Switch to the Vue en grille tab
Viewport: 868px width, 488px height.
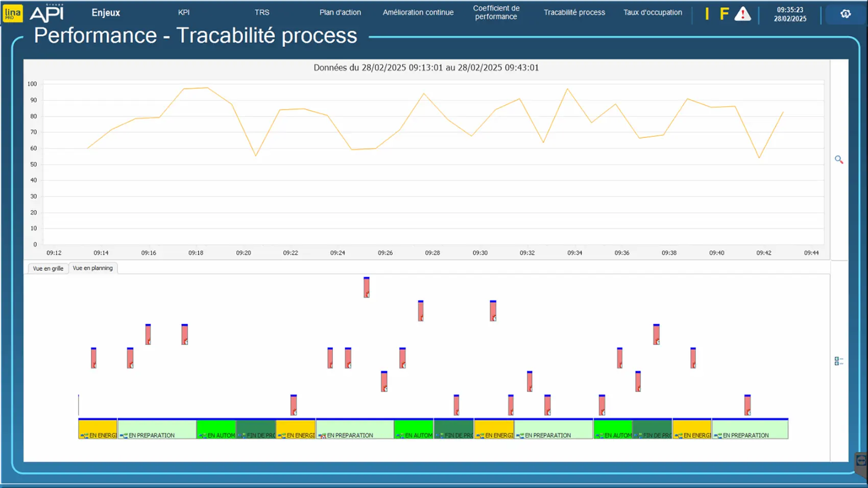point(48,269)
